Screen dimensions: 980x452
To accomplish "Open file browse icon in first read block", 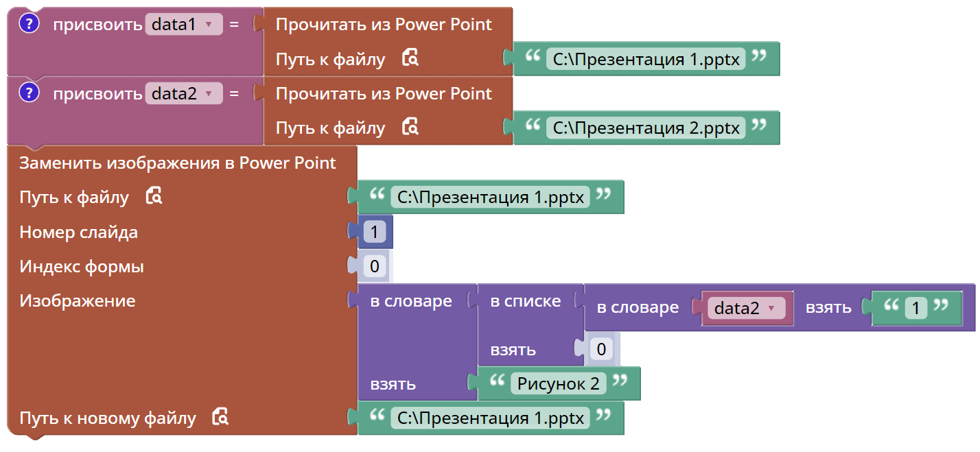I will point(410,58).
